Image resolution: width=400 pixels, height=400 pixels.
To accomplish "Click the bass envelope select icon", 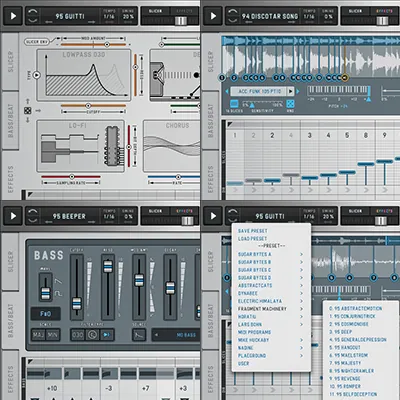I will click(x=138, y=335).
